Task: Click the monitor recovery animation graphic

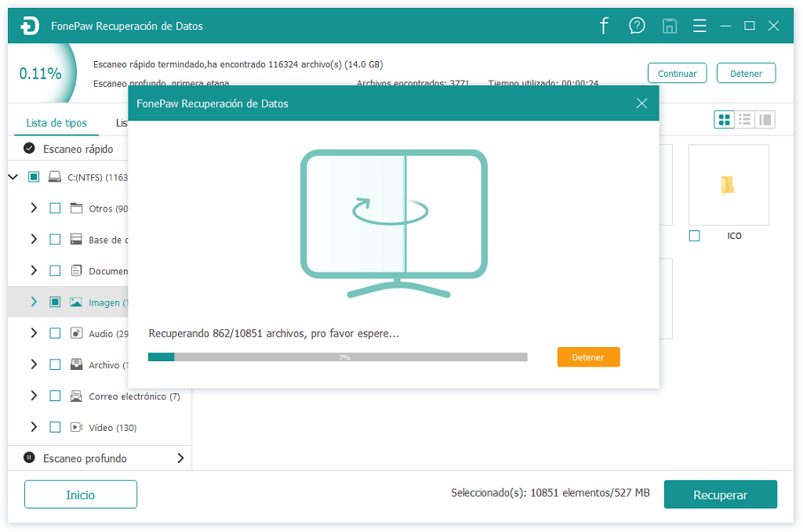Action: (x=394, y=223)
